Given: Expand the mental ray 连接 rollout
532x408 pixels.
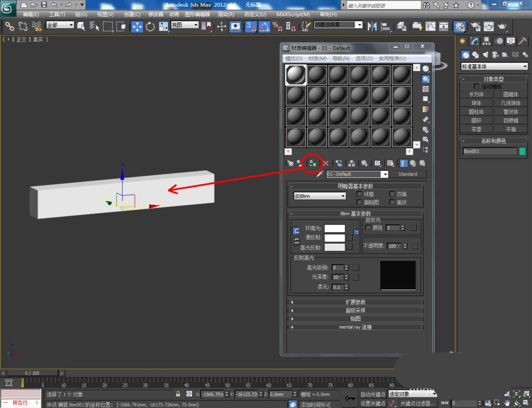Looking at the screenshot, I should coord(355,327).
